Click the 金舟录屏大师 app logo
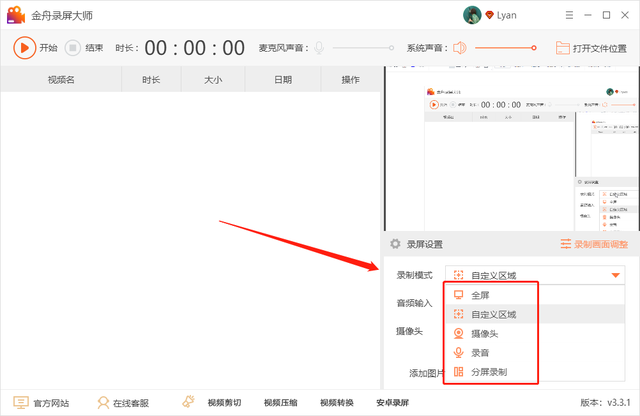640x416 pixels. coord(16,15)
